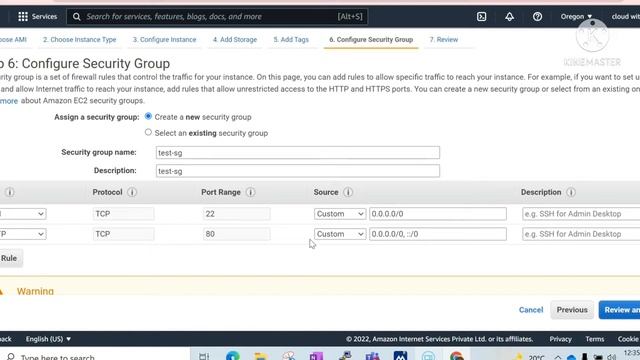Click description field for port 80 rule

[x=581, y=234]
